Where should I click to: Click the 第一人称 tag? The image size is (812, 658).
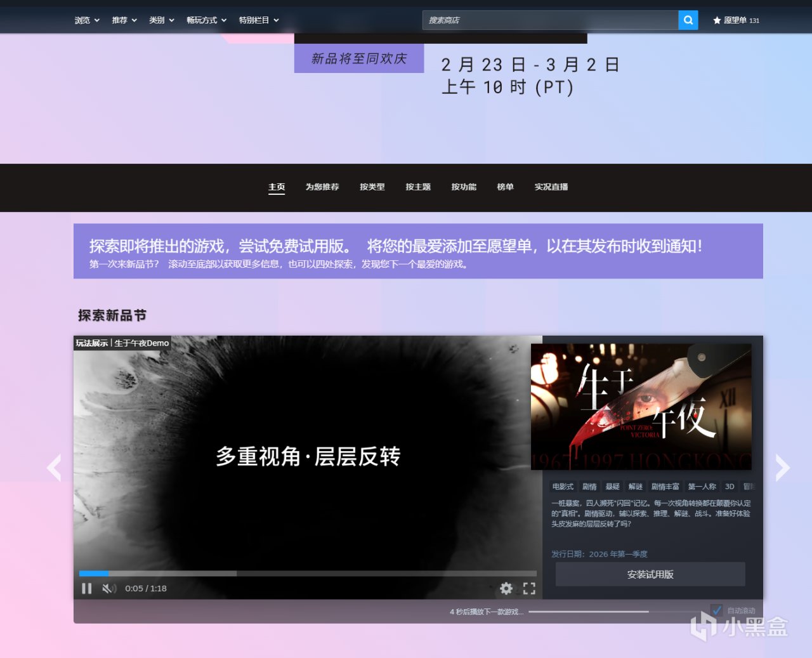(x=702, y=487)
